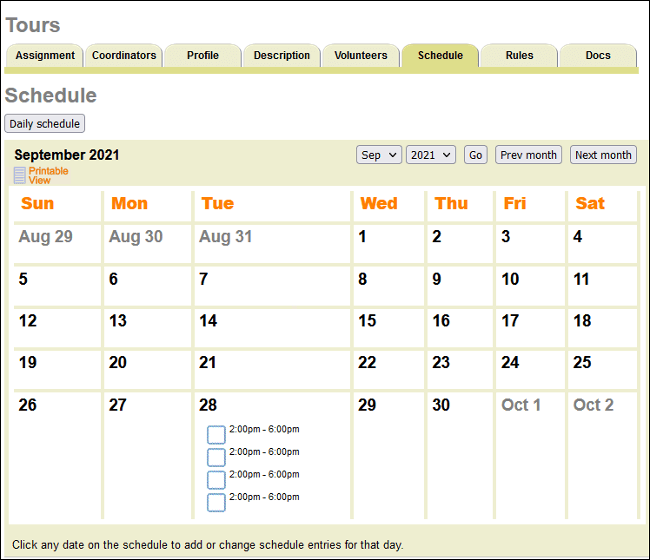Open the Printable View page icon
Image resolution: width=650 pixels, height=560 pixels.
point(19,175)
